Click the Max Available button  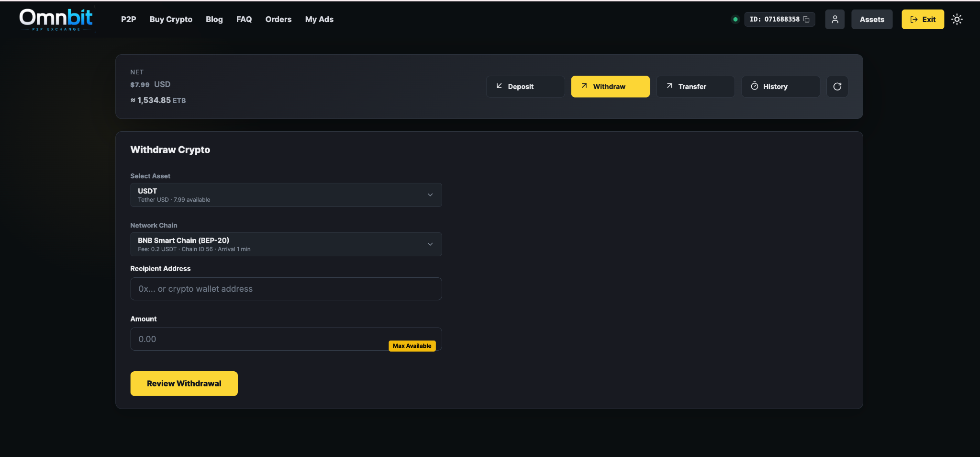tap(412, 346)
